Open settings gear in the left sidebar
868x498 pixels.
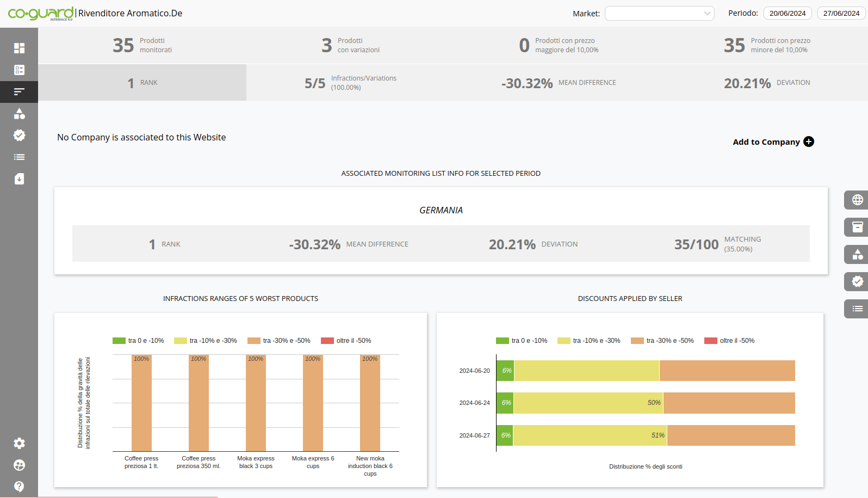[19, 444]
